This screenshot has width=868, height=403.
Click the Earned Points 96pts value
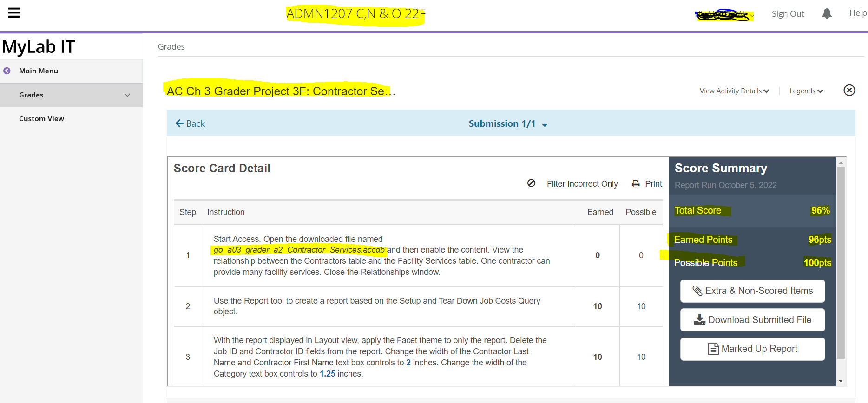coord(820,240)
